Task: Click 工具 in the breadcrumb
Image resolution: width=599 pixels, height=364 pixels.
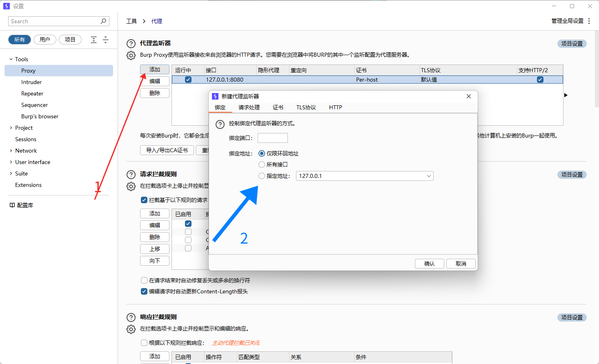Action: [131, 21]
